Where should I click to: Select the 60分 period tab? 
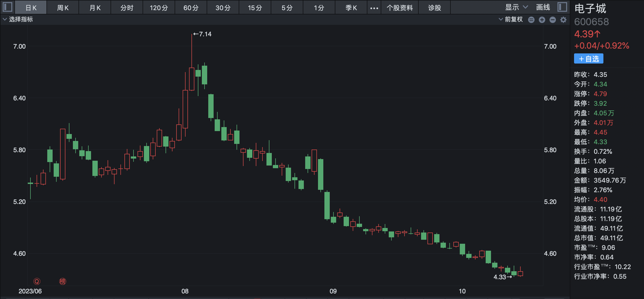click(191, 8)
